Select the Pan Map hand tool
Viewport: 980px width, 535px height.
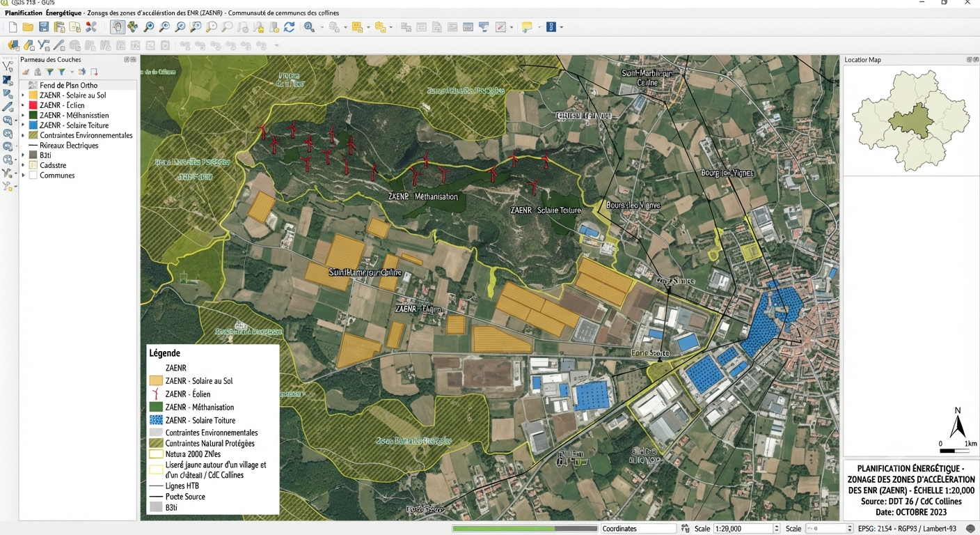click(x=117, y=27)
